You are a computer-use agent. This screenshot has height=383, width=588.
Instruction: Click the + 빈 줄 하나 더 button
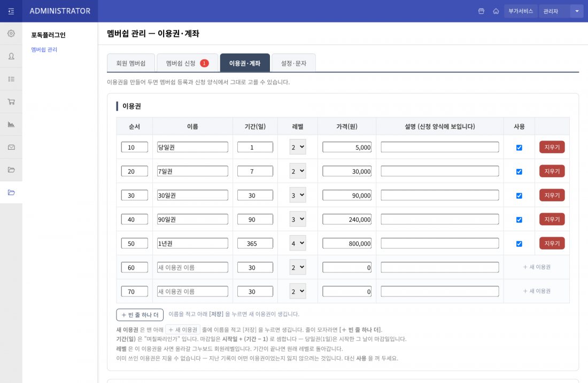(140, 315)
